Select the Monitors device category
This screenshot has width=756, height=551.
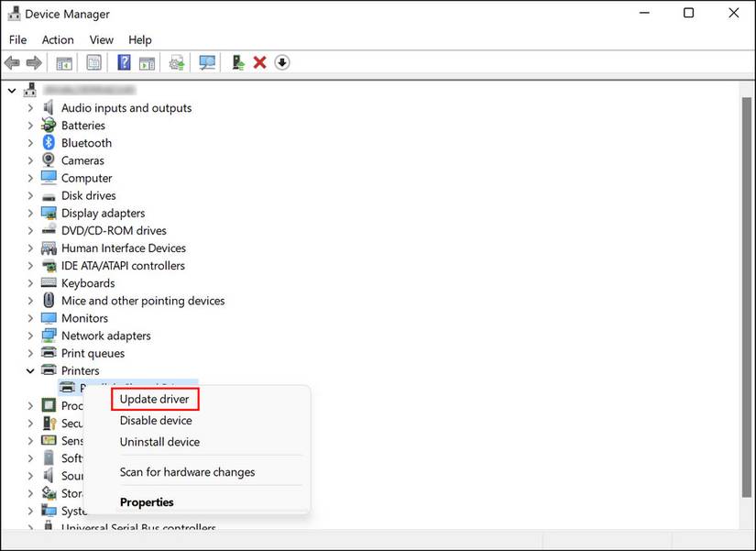(85, 318)
